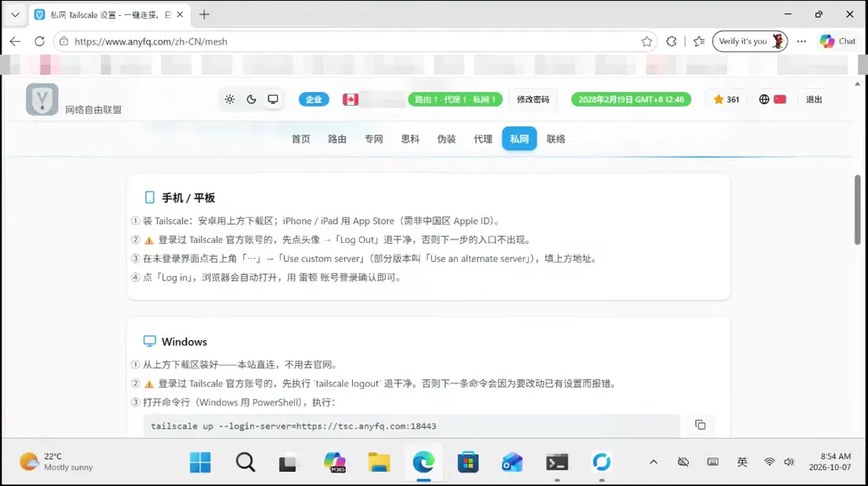Switch to light theme sun icon

pos(230,99)
